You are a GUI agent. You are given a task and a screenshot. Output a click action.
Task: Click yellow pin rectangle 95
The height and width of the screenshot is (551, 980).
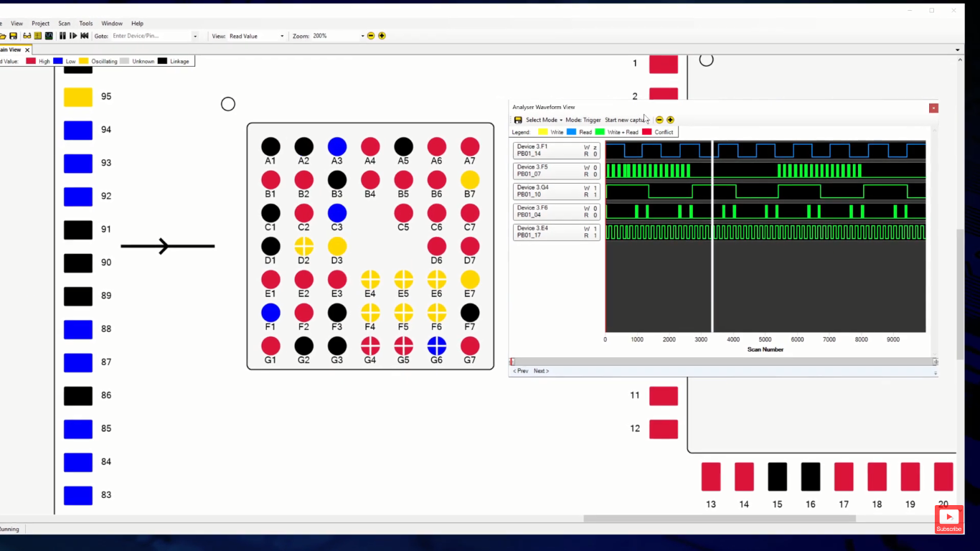click(x=78, y=97)
